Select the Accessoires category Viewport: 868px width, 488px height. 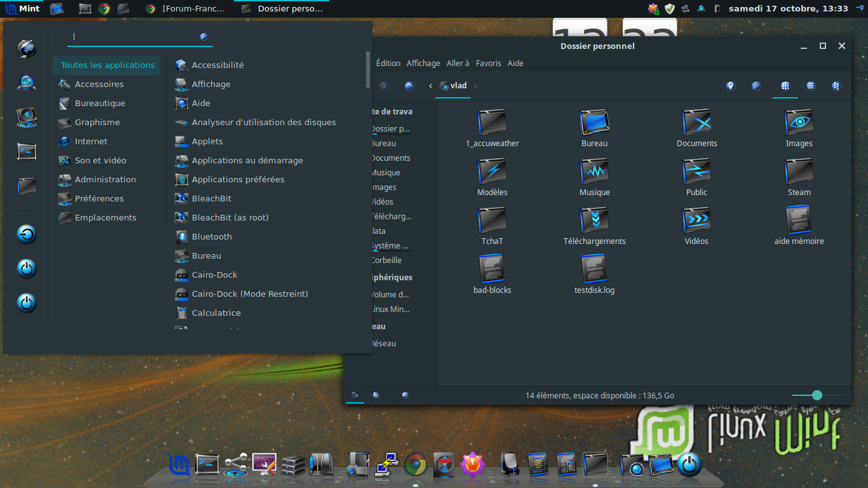pos(107,84)
